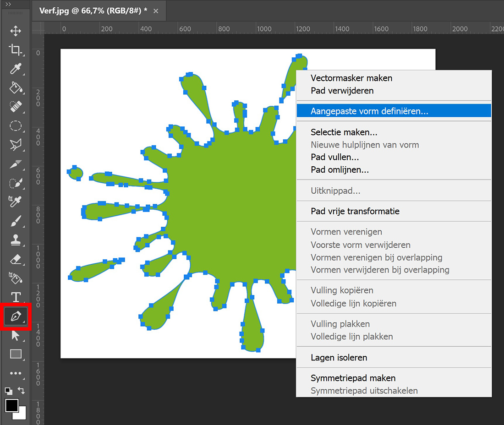The width and height of the screenshot is (504, 425).
Task: Reset to default foreground and background colors
Action: (x=8, y=391)
